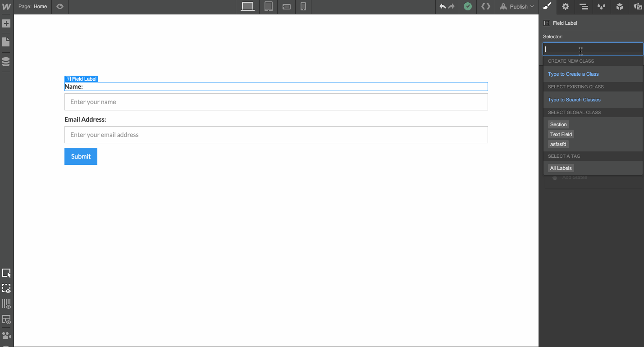The width and height of the screenshot is (644, 347).
Task: Check the green save status icon
Action: coord(468,7)
